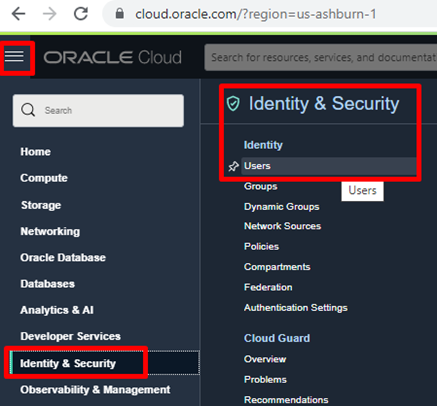Image resolution: width=437 pixels, height=406 pixels.
Task: Click the magnifier icon in menu search
Action: [28, 110]
